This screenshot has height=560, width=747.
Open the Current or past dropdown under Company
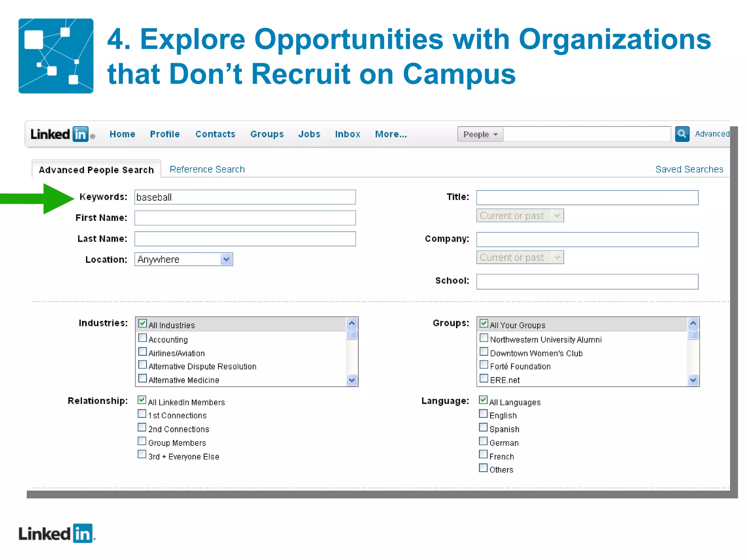pyautogui.click(x=520, y=257)
